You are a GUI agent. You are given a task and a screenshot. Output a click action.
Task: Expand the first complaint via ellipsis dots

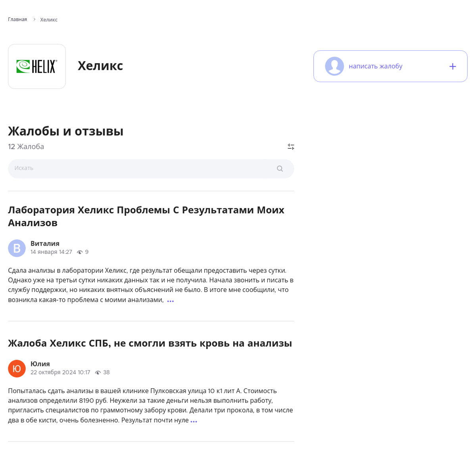point(171,301)
